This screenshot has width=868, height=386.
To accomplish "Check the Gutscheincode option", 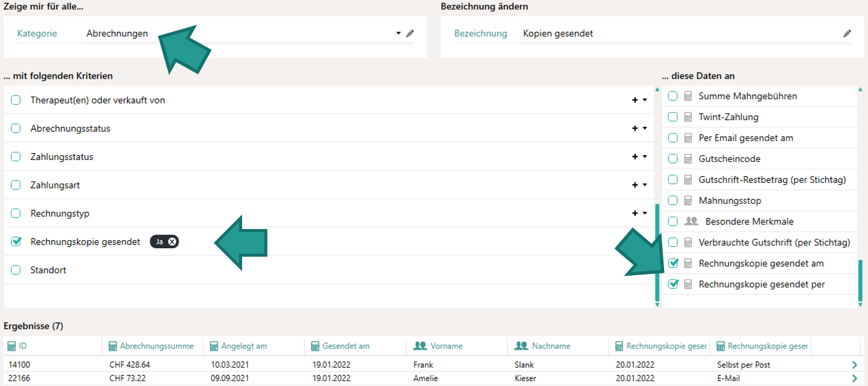I will pyautogui.click(x=673, y=158).
